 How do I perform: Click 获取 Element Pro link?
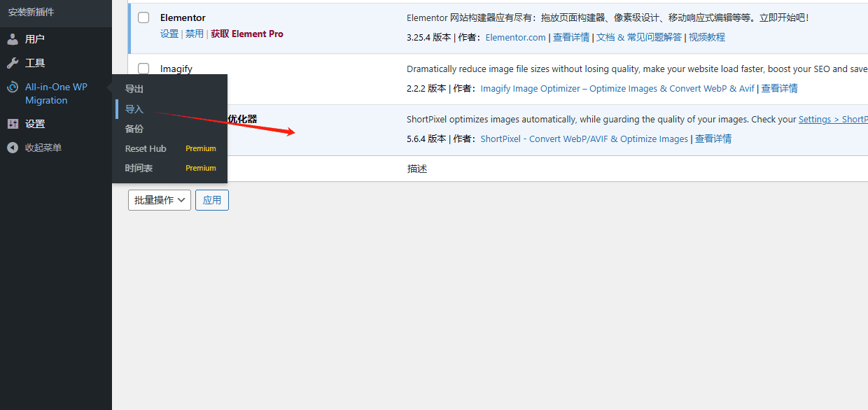coord(247,34)
